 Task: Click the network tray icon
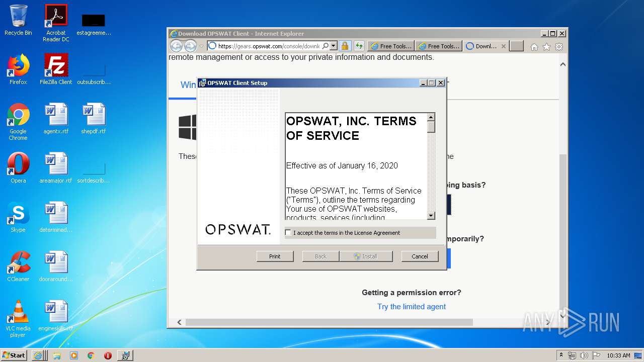[x=572, y=355]
